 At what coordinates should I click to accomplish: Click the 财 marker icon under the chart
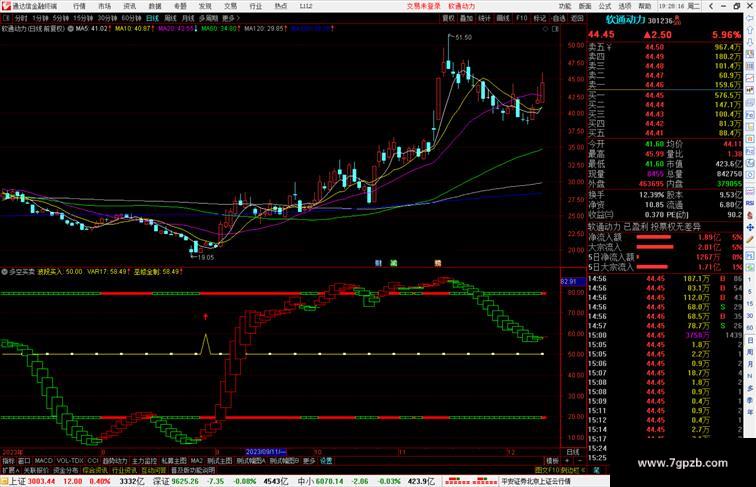378,263
